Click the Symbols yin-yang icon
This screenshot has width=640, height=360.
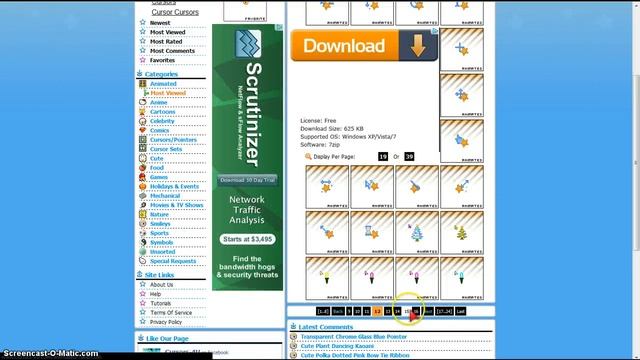(142, 242)
